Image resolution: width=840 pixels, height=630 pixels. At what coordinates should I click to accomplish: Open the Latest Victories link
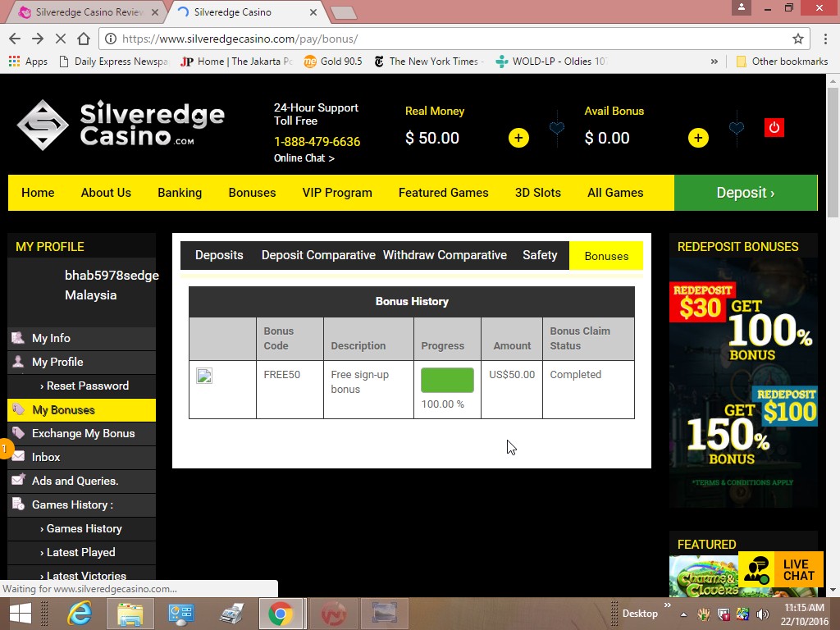tap(83, 576)
